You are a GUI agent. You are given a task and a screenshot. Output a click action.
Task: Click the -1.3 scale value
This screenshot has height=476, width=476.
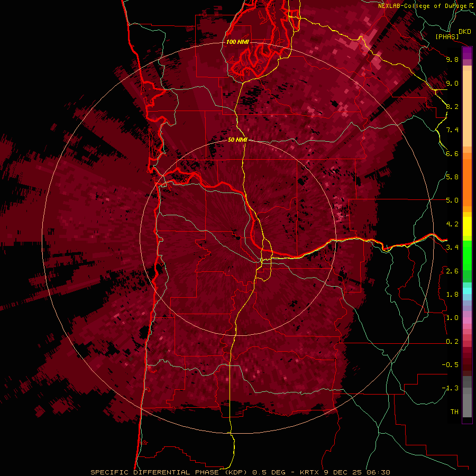(x=450, y=388)
